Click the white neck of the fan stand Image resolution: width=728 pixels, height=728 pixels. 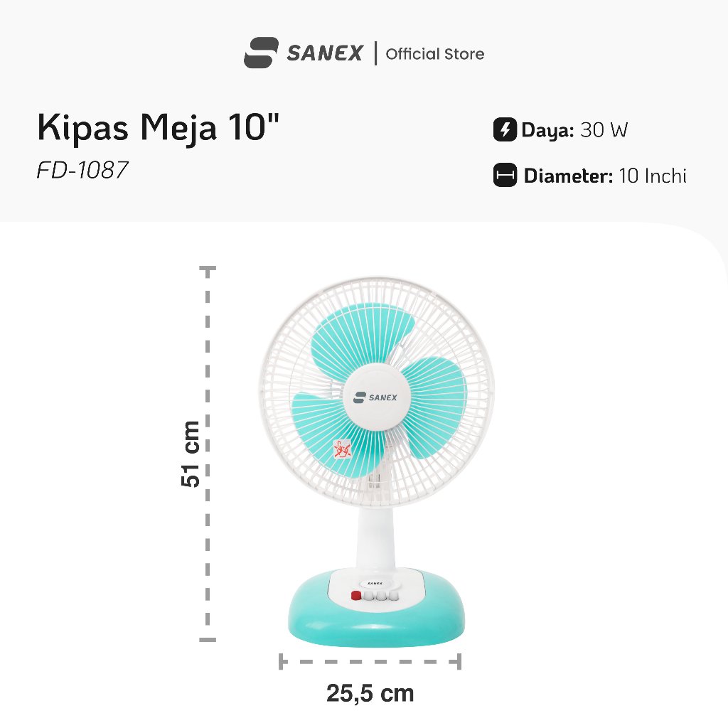[378, 533]
